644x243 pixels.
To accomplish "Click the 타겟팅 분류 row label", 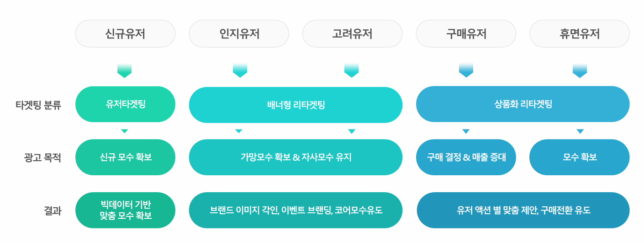I will (38, 105).
